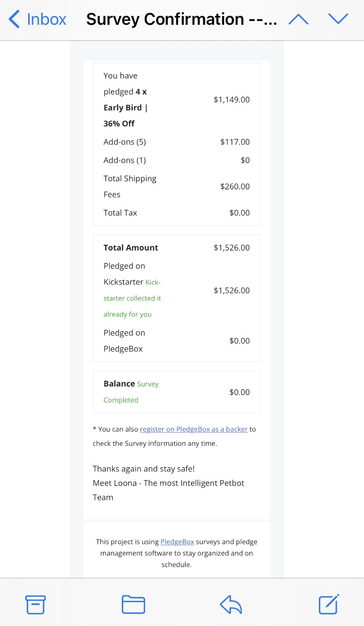Tap the Survey Confirmation subject title
Screen dimensions: 364x626
(182, 19)
